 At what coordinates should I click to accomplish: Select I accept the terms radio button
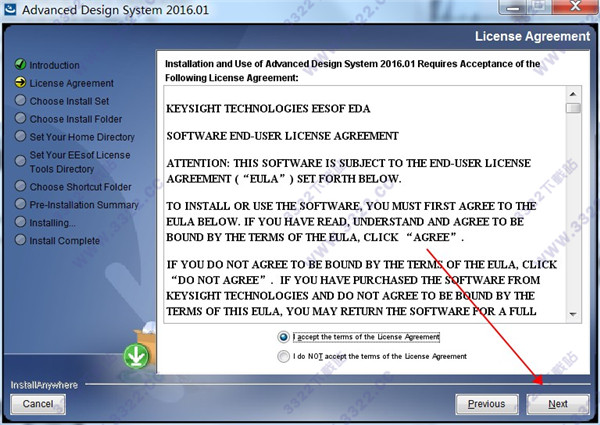click(283, 337)
